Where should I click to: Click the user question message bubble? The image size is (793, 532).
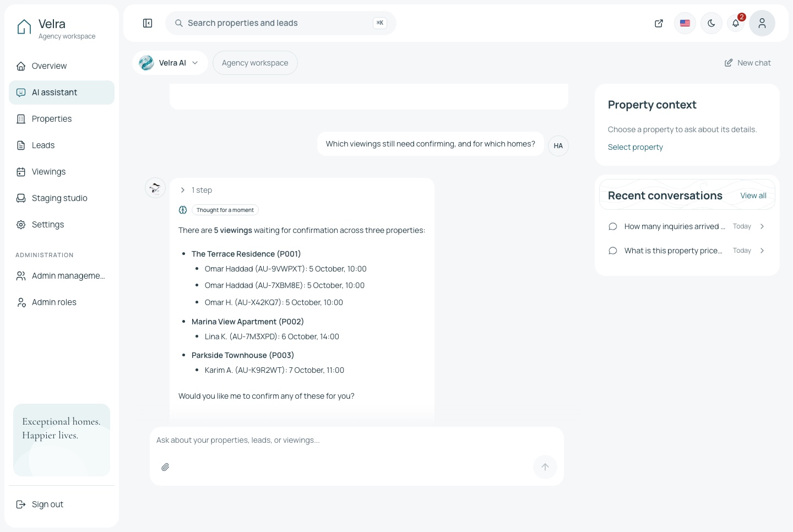click(431, 144)
